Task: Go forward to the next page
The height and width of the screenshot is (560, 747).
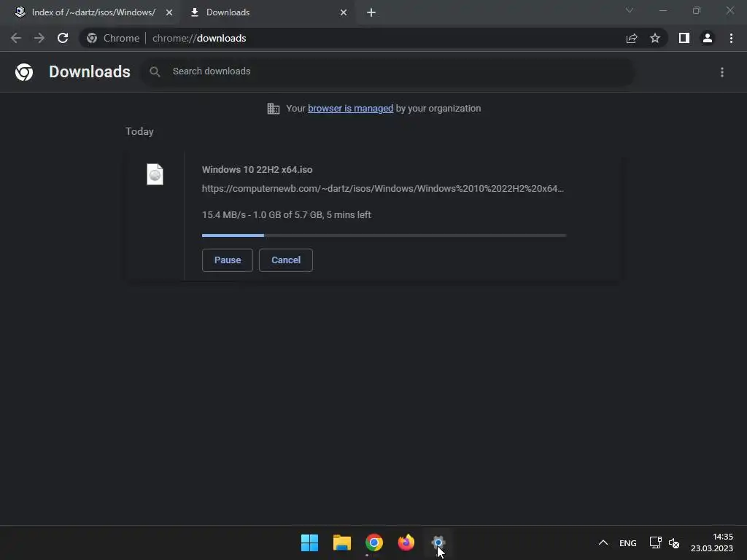Action: [39, 38]
